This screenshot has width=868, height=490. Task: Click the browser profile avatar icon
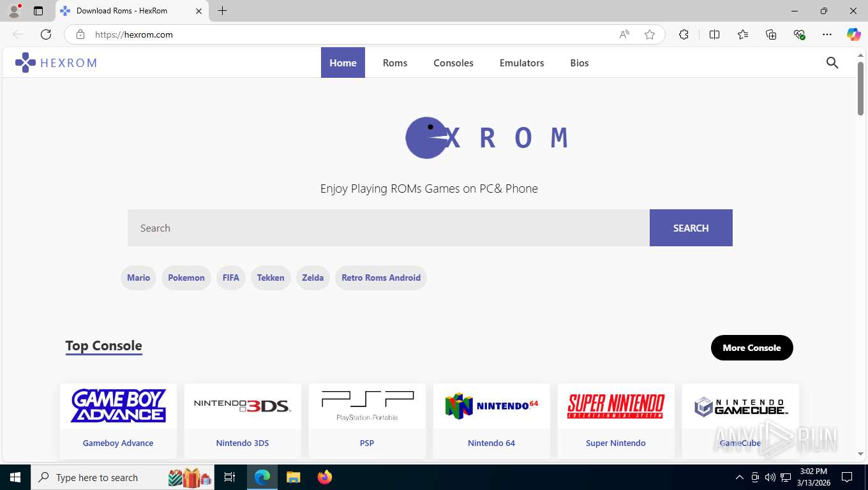[14, 11]
